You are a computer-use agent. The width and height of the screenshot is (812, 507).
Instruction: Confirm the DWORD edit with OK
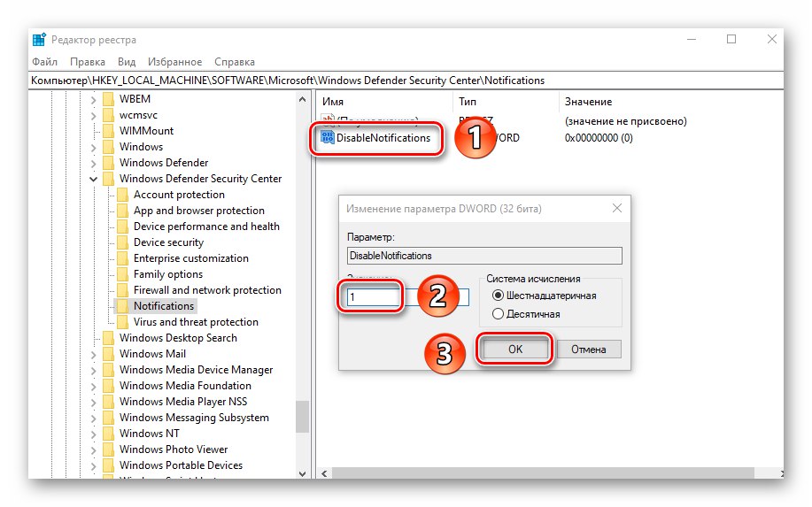click(x=515, y=350)
